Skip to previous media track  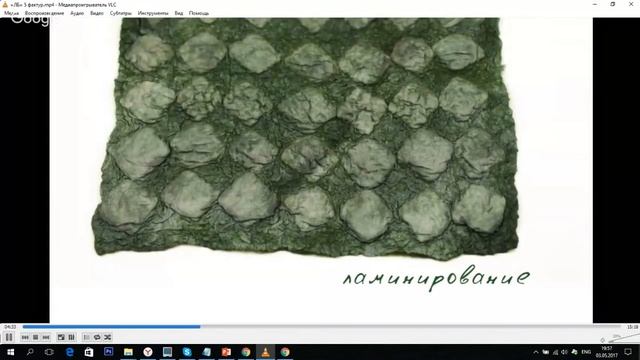click(25, 337)
